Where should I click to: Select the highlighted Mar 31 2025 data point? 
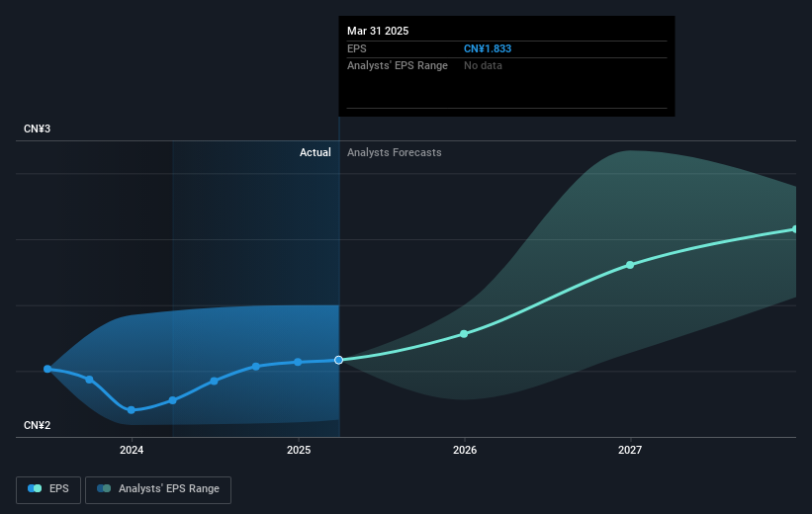338,360
